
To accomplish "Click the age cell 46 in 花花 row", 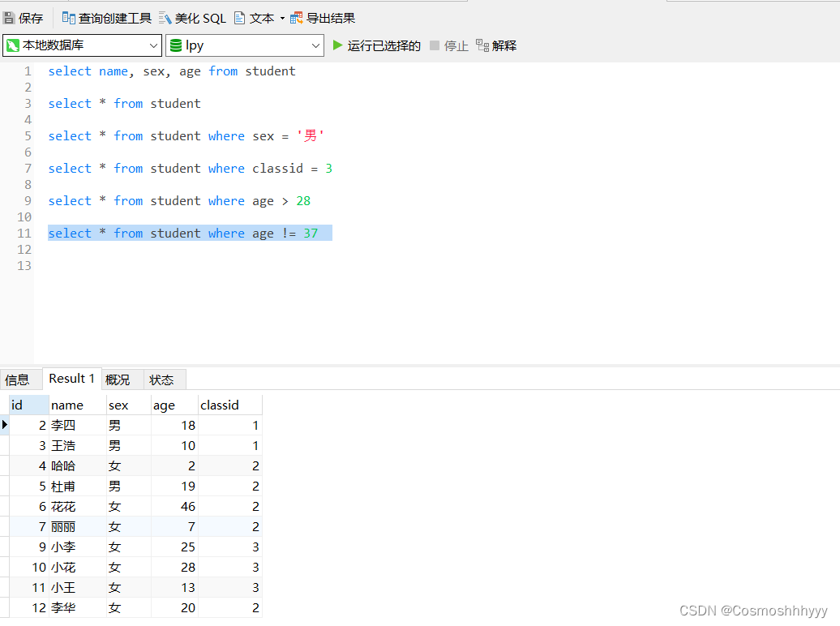I will click(x=174, y=507).
